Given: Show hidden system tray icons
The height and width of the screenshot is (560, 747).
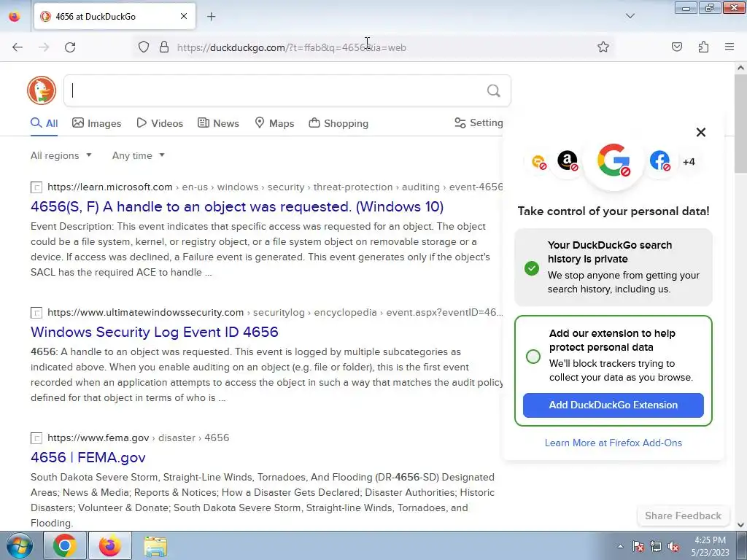Looking at the screenshot, I should (x=620, y=546).
